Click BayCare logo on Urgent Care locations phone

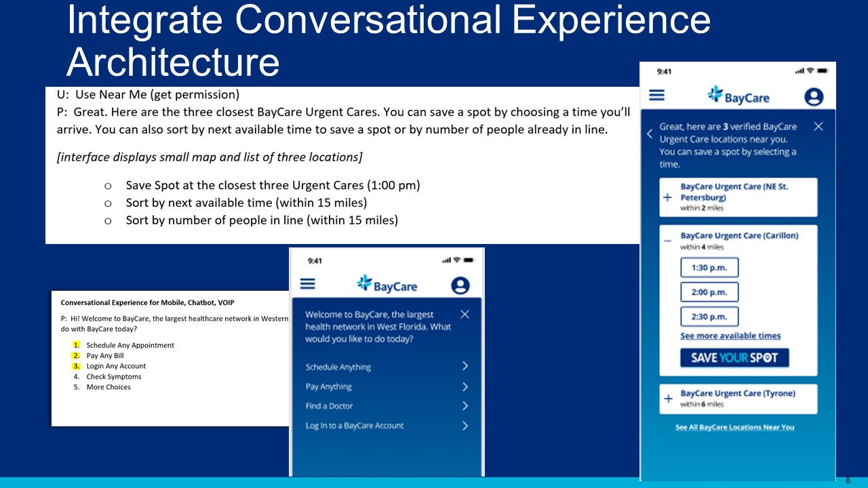pos(738,96)
